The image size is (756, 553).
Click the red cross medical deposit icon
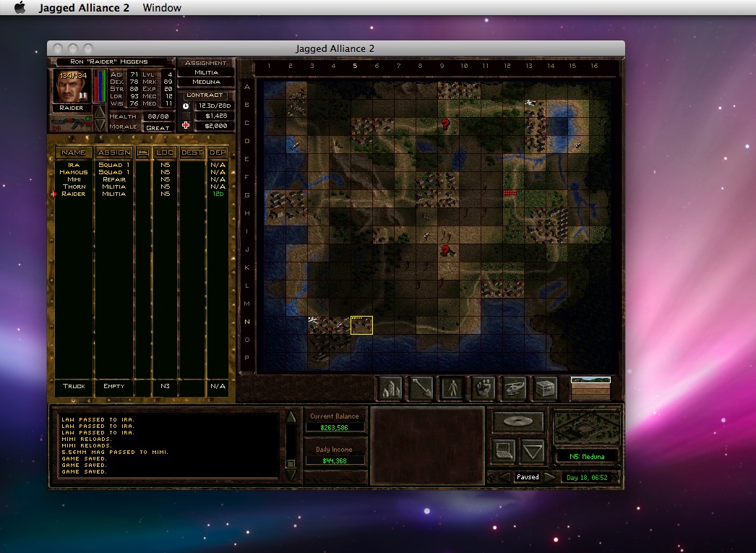[x=186, y=126]
